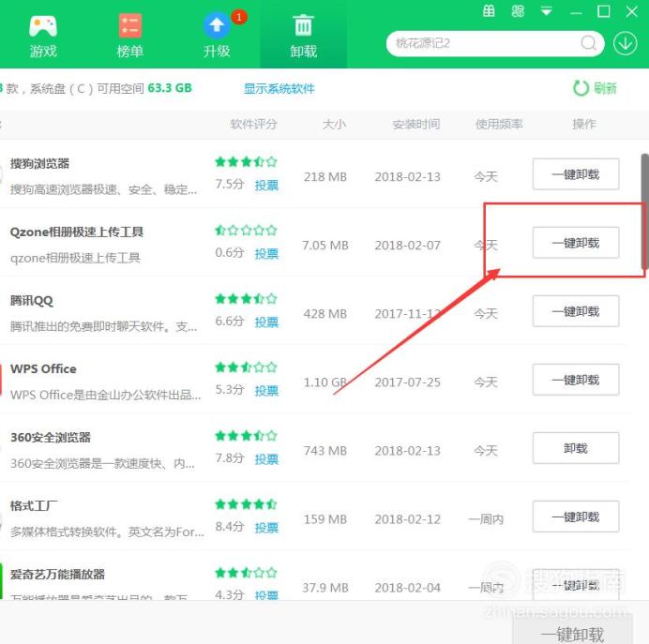Click the vertical scrollbar thumb

coord(645,211)
